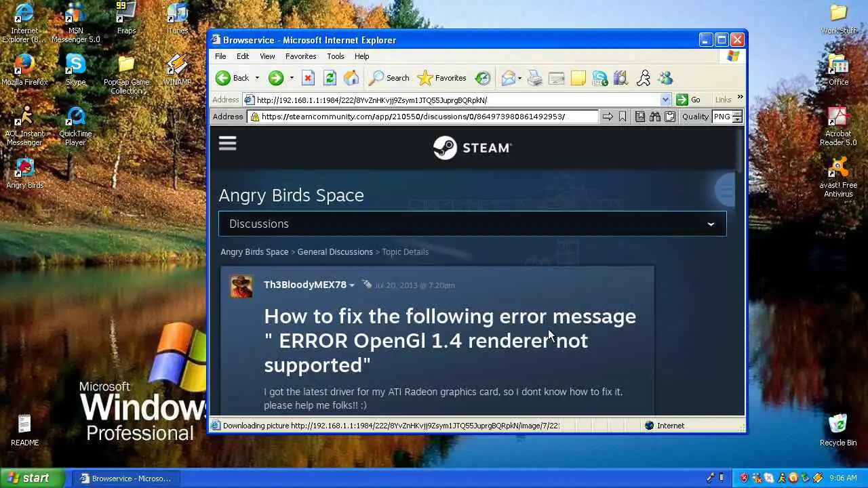Click the red security shield tray icon
Image resolution: width=868 pixels, height=488 pixels.
point(744,478)
